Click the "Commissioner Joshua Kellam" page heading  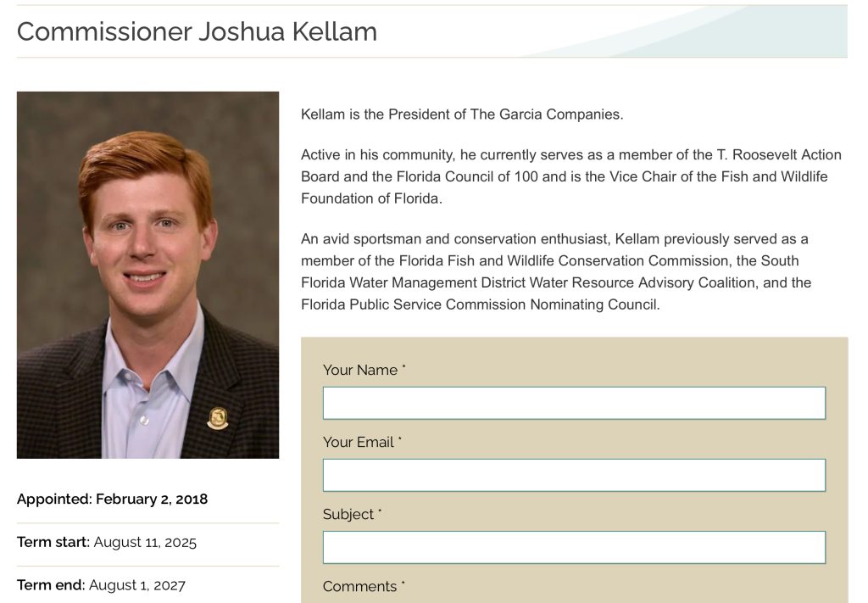197,31
